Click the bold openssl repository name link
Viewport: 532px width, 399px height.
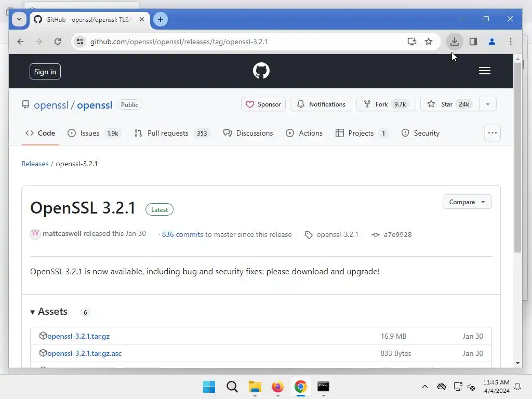pyautogui.click(x=95, y=105)
